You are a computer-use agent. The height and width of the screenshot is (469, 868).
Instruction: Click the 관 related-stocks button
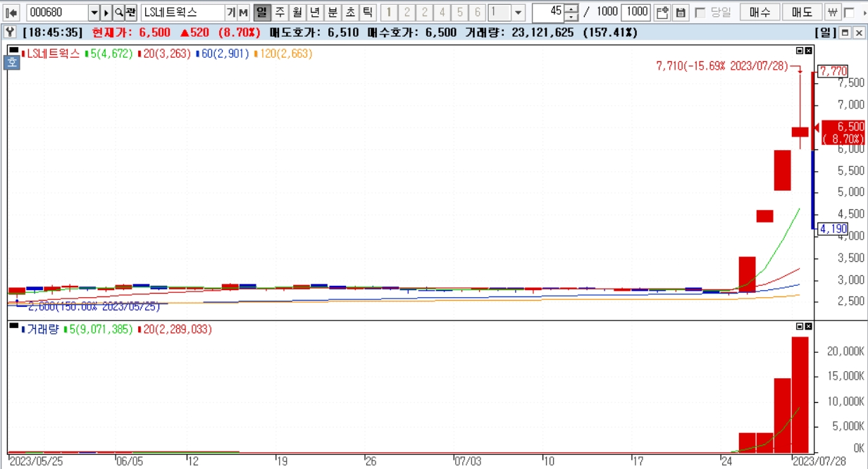pos(131,12)
